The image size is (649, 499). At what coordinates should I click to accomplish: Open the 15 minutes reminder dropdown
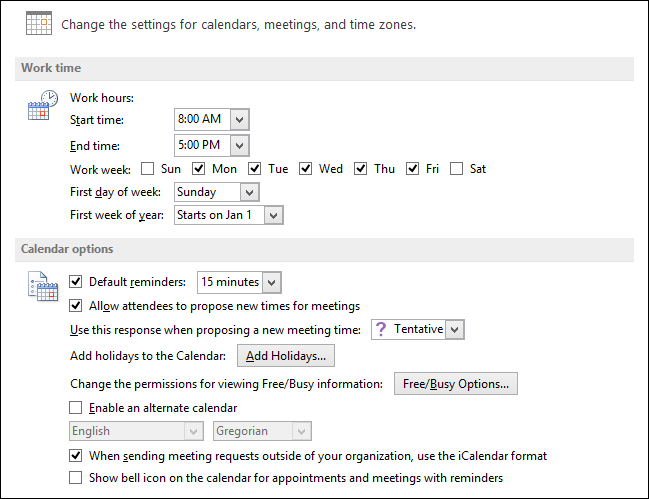click(x=271, y=283)
